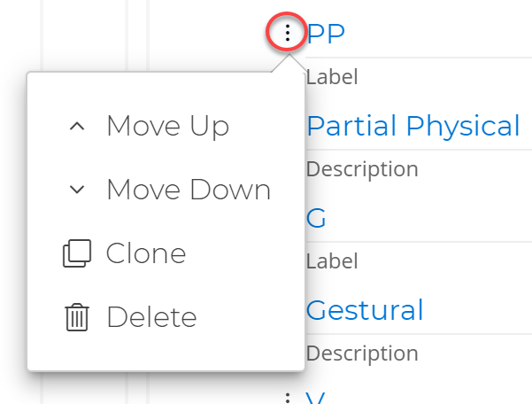Screen dimensions: 532x404
Task: Click the down chevron icon for Move Down
Action: pyautogui.click(x=77, y=190)
